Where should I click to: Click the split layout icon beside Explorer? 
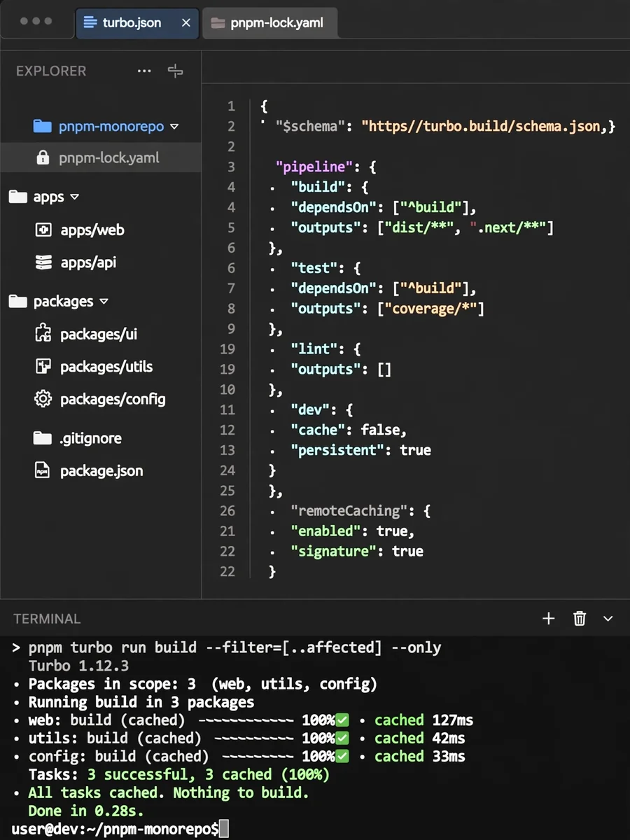tap(175, 71)
